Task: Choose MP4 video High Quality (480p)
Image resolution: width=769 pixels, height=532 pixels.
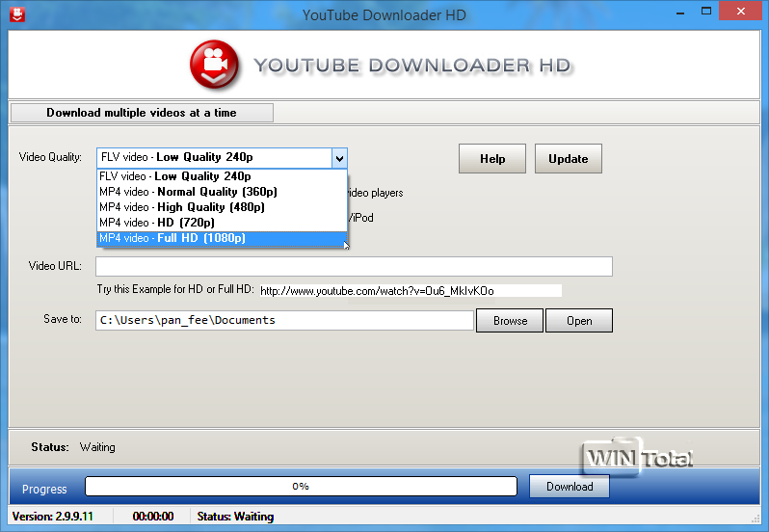Action: (223, 207)
